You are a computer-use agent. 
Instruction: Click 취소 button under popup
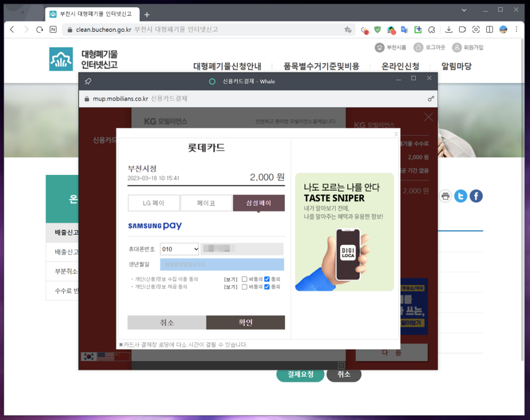(x=344, y=374)
